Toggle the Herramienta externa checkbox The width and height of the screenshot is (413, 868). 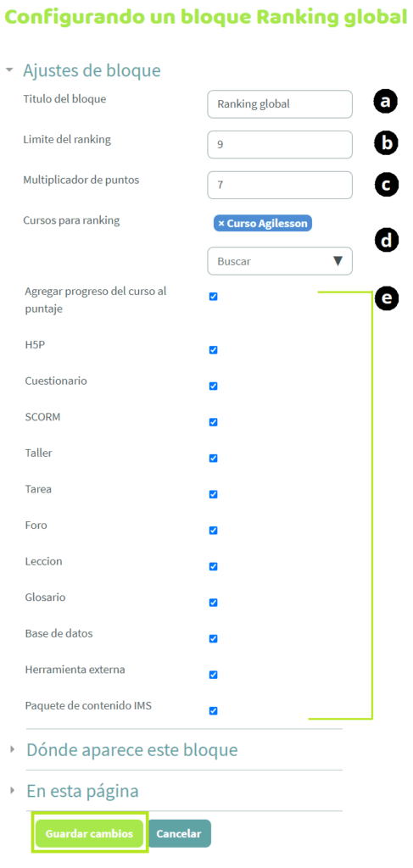coord(213,674)
